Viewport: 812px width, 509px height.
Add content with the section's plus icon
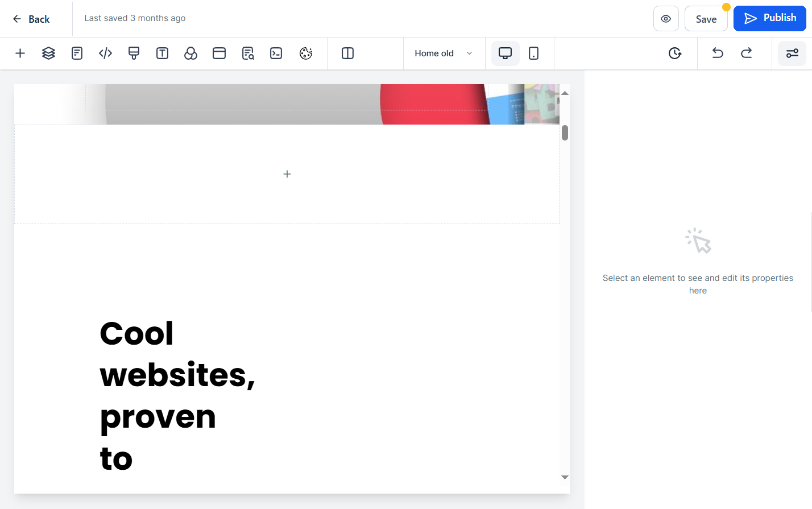pos(287,174)
